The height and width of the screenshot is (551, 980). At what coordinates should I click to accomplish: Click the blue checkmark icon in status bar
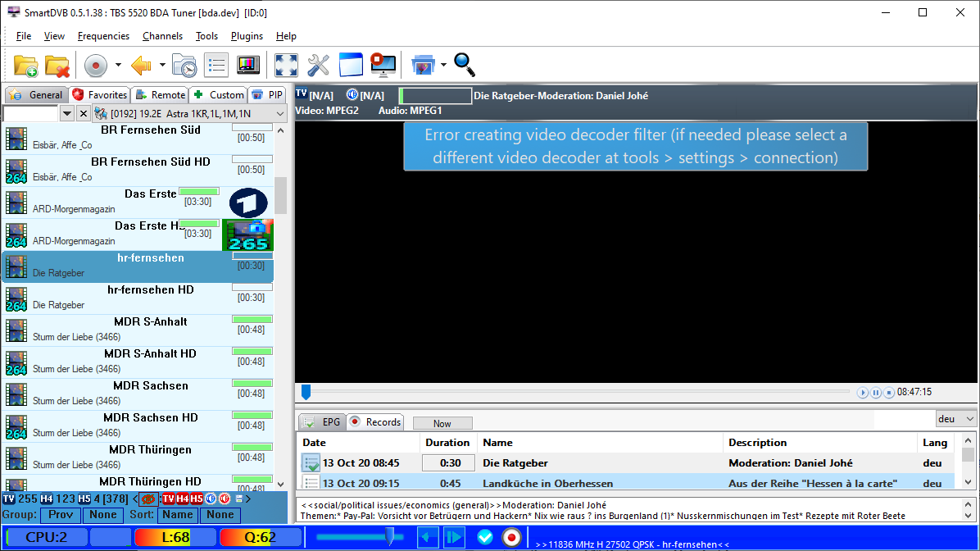point(485,537)
